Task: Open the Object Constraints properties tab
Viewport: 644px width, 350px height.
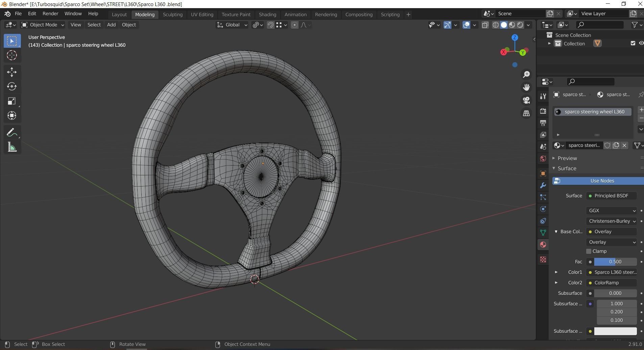Action: click(x=543, y=221)
